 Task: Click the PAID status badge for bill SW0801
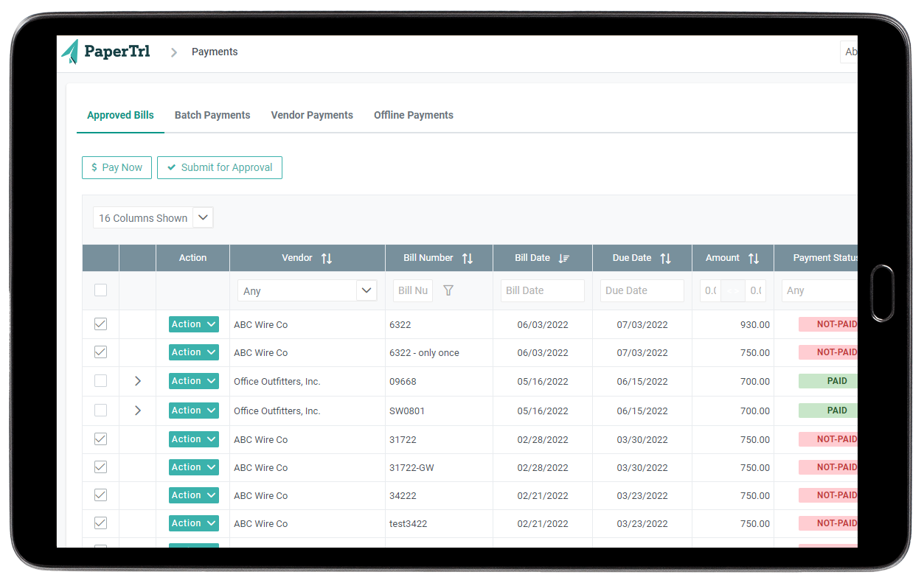pyautogui.click(x=829, y=411)
